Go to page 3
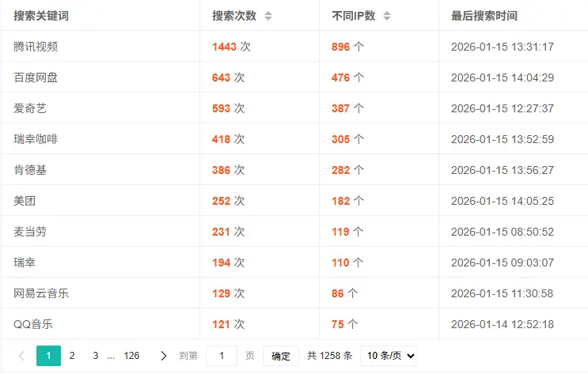588x374 pixels. pyautogui.click(x=96, y=356)
